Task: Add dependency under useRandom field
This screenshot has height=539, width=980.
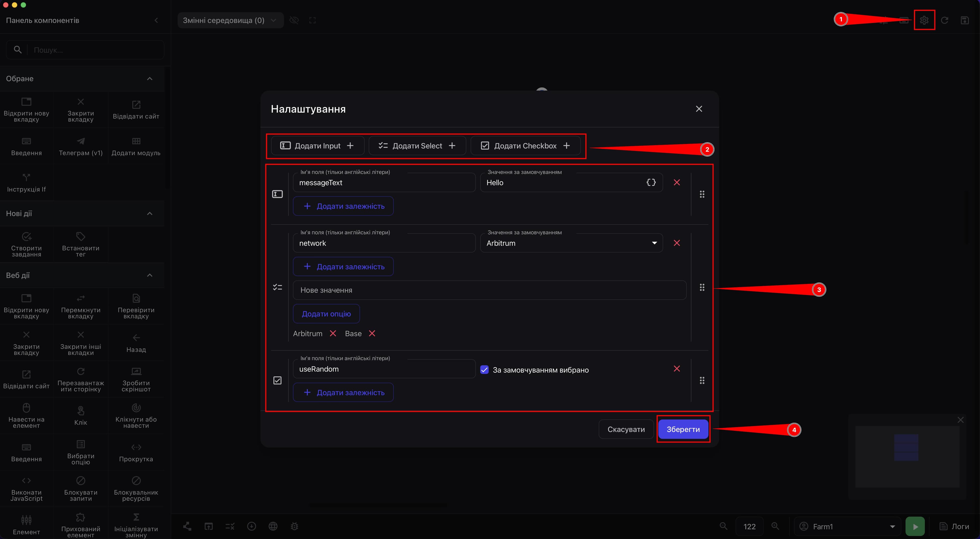Action: (343, 392)
